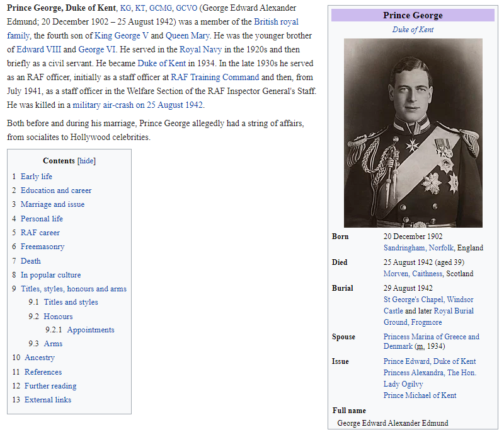Open the Queen Mary link
Screen dimensions: 504x432
[187, 36]
